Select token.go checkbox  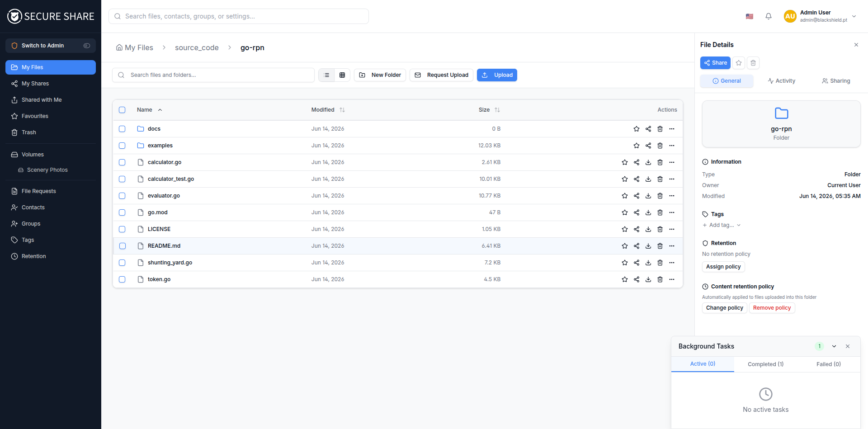tap(122, 279)
